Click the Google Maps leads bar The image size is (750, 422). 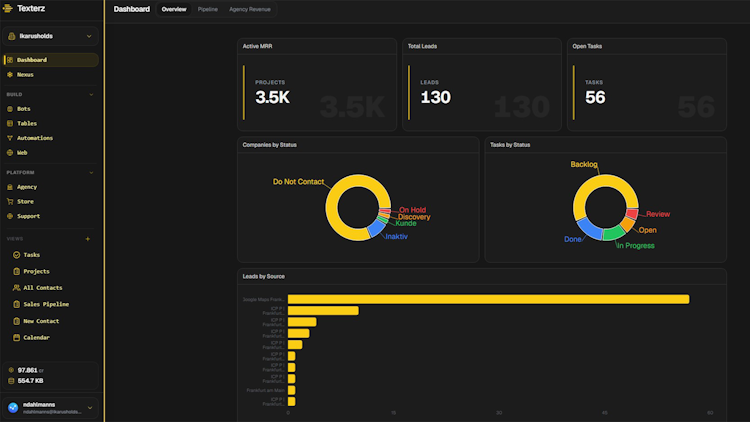click(488, 299)
